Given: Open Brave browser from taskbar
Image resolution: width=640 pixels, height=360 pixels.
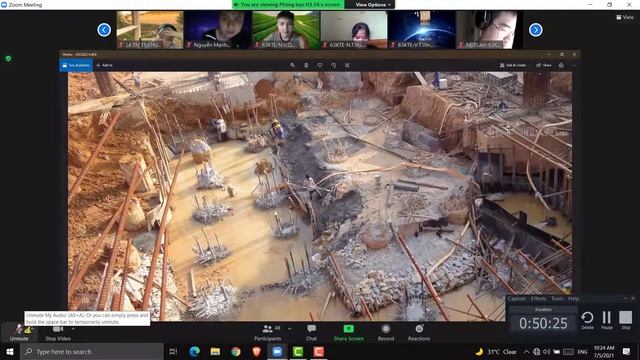Looking at the screenshot, I should click(x=256, y=351).
